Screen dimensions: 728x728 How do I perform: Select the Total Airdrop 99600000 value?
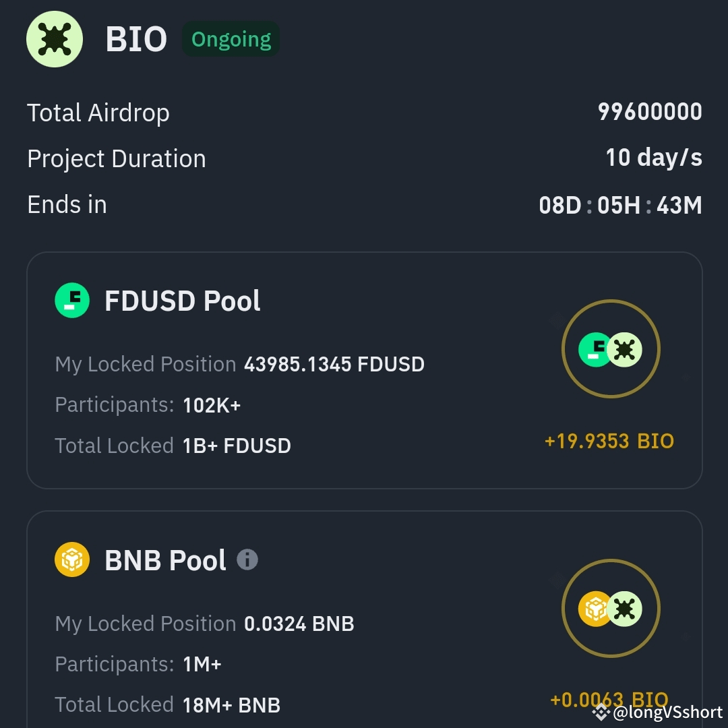click(x=650, y=111)
